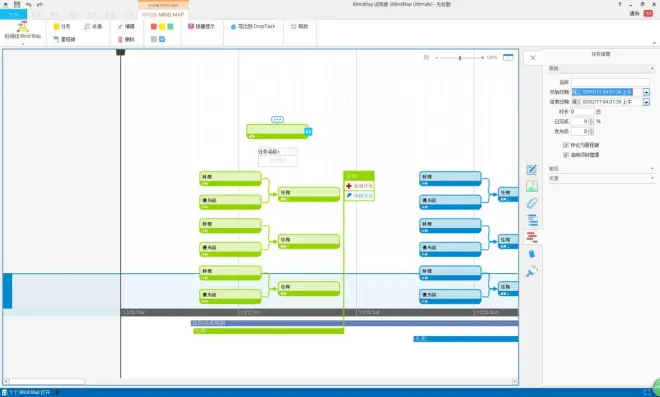Click the gray color swatch
Image resolution: width=660 pixels, height=397 pixels.
tap(154, 39)
